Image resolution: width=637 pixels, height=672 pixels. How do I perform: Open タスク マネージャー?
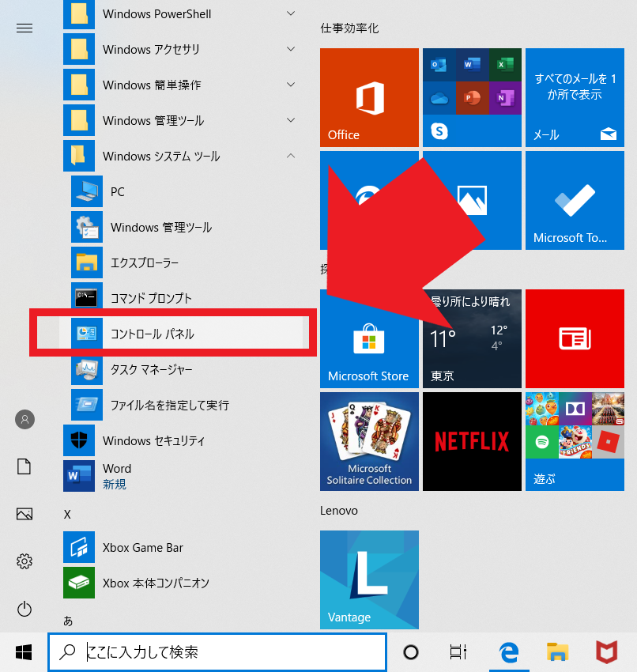tap(182, 369)
